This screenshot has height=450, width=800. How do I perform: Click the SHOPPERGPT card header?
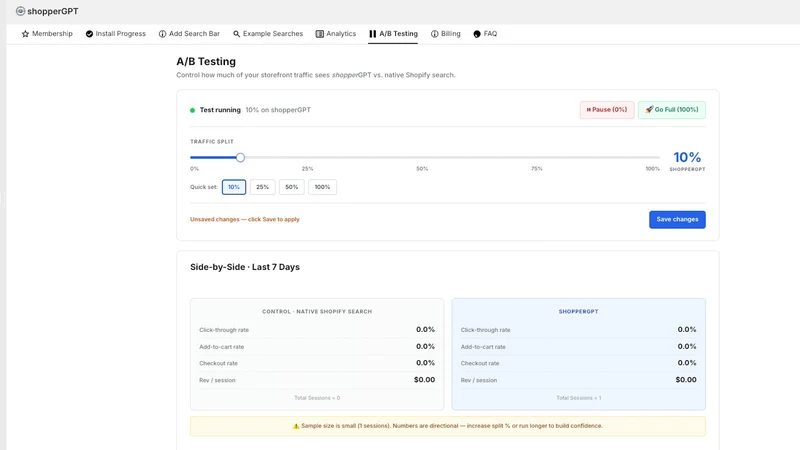click(x=579, y=311)
